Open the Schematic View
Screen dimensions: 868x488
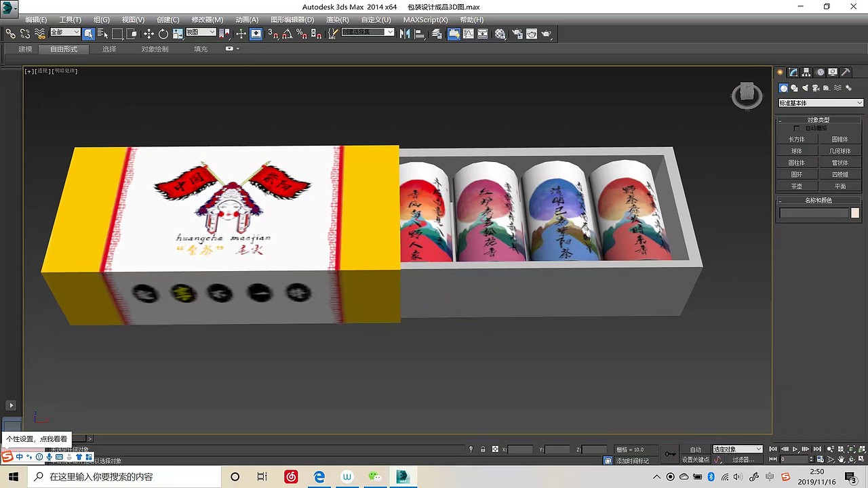point(483,33)
